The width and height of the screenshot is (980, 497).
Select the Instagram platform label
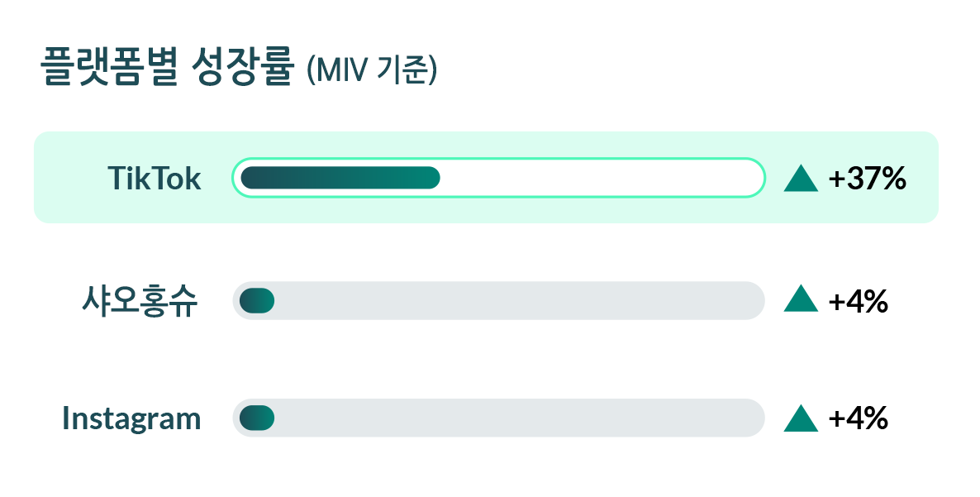pos(131,419)
